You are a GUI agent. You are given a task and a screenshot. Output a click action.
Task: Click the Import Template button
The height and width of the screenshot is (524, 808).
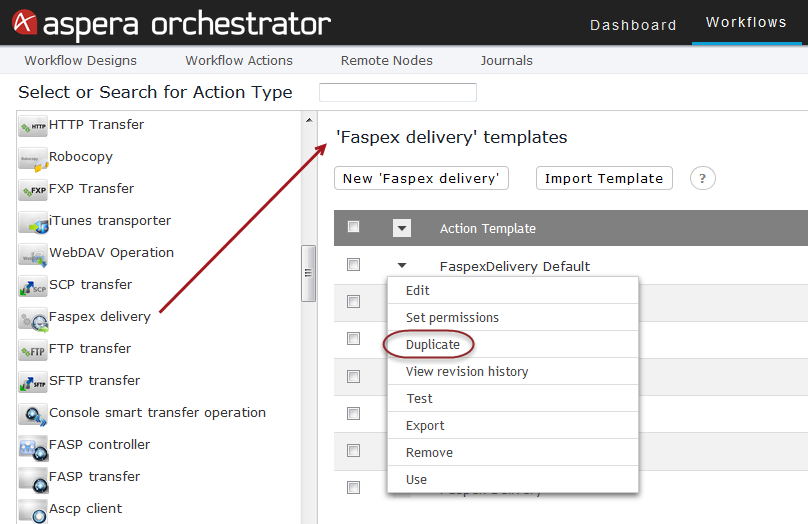tap(604, 178)
